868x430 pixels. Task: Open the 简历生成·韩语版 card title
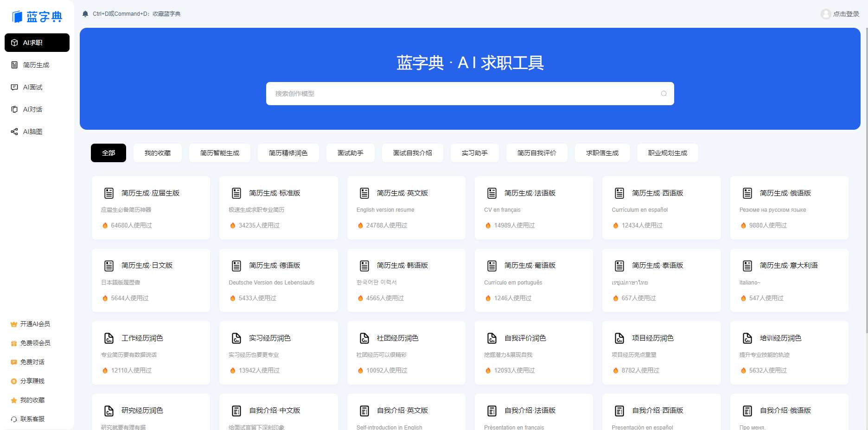[x=402, y=266]
